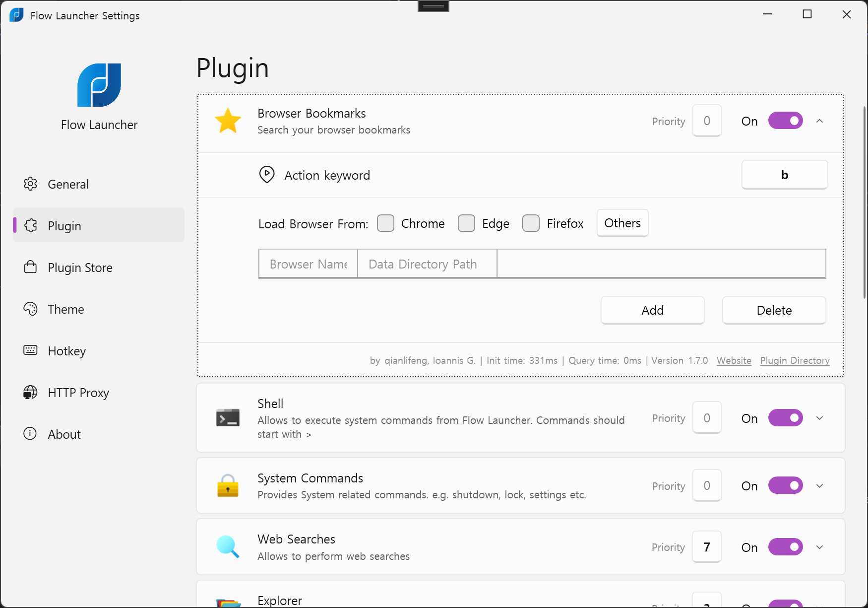Select the Shell plugin title text
The image size is (868, 608).
tap(270, 404)
